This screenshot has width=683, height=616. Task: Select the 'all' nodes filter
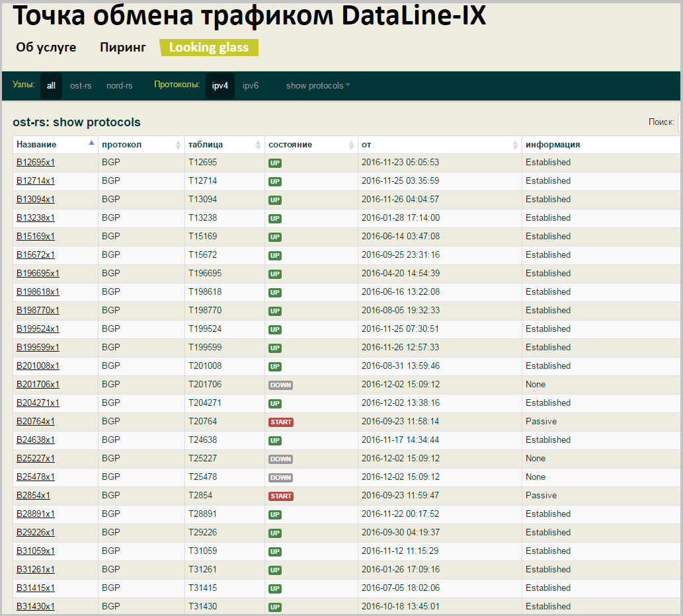[51, 86]
